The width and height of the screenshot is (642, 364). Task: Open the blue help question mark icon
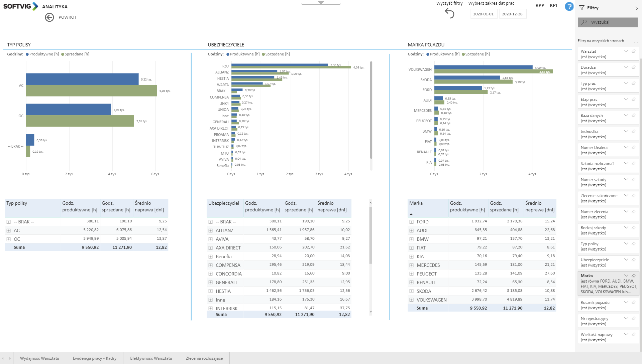569,6
